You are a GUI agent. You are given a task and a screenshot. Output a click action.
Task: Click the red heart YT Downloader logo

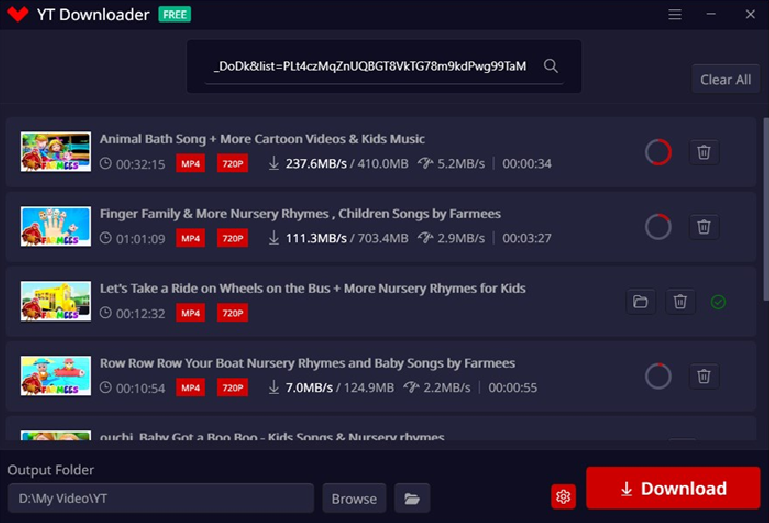18,14
